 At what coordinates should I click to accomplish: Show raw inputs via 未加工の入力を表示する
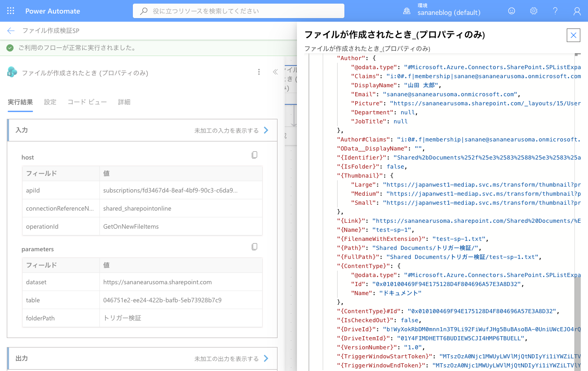pos(226,130)
